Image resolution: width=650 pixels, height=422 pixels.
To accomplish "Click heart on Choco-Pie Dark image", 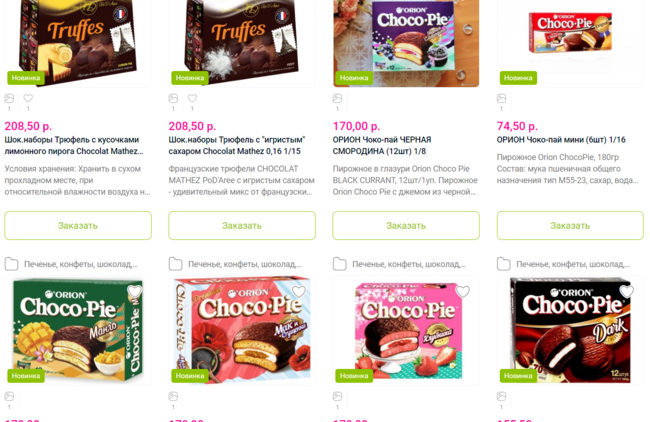I will (x=627, y=291).
